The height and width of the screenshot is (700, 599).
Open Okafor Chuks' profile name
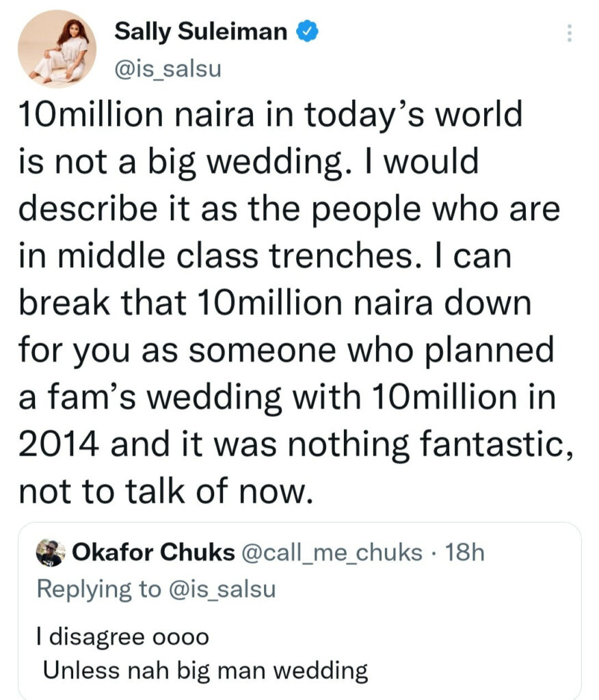[153, 552]
